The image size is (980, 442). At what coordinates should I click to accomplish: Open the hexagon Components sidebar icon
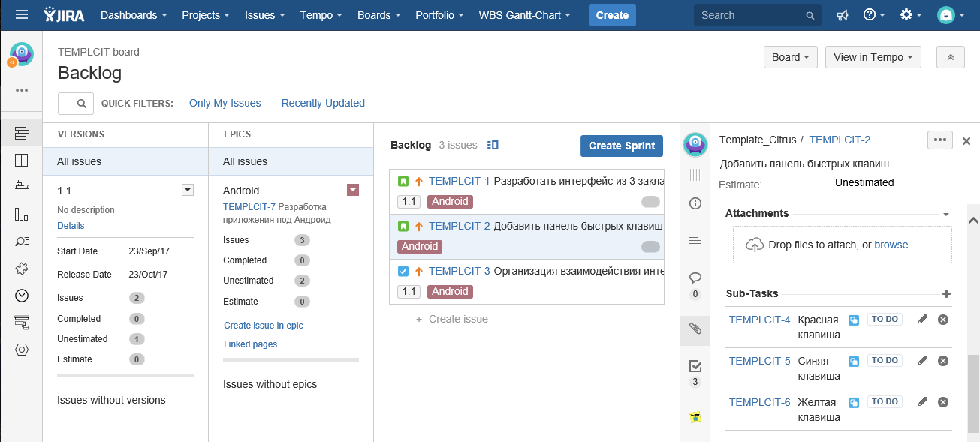(x=22, y=349)
